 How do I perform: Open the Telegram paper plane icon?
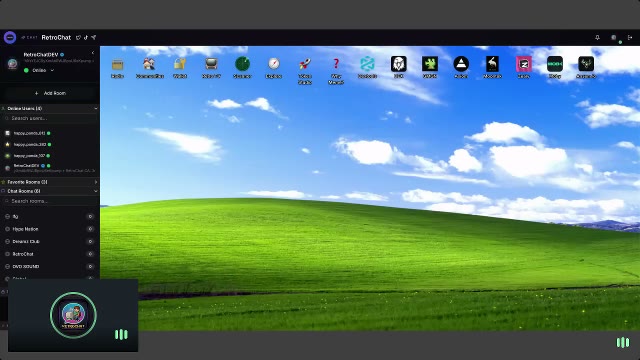[93, 38]
